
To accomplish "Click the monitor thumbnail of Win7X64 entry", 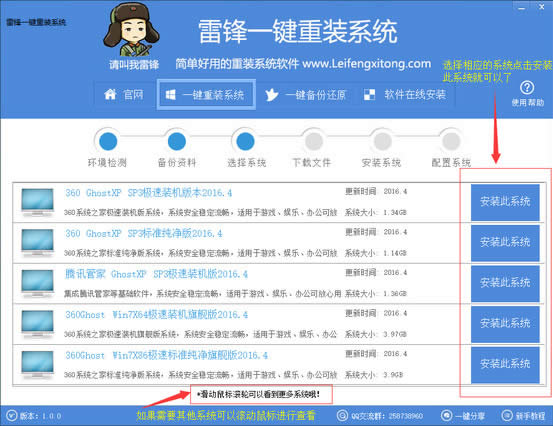I will [37, 323].
